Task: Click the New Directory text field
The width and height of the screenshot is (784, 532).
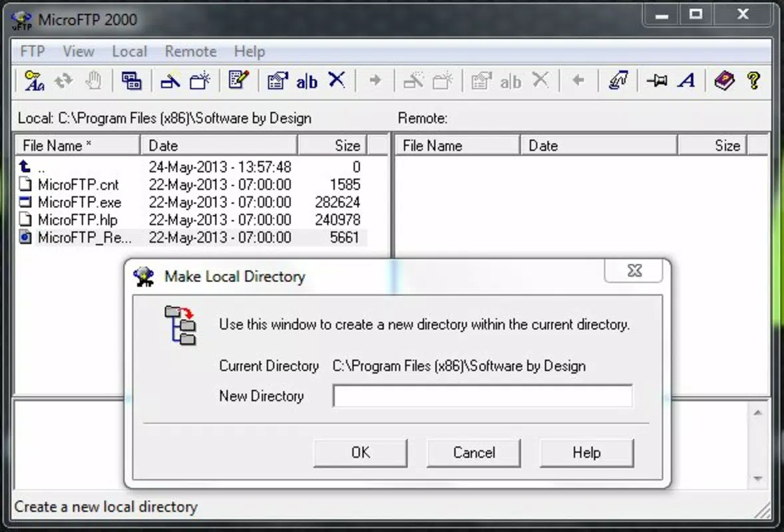Action: (x=483, y=396)
